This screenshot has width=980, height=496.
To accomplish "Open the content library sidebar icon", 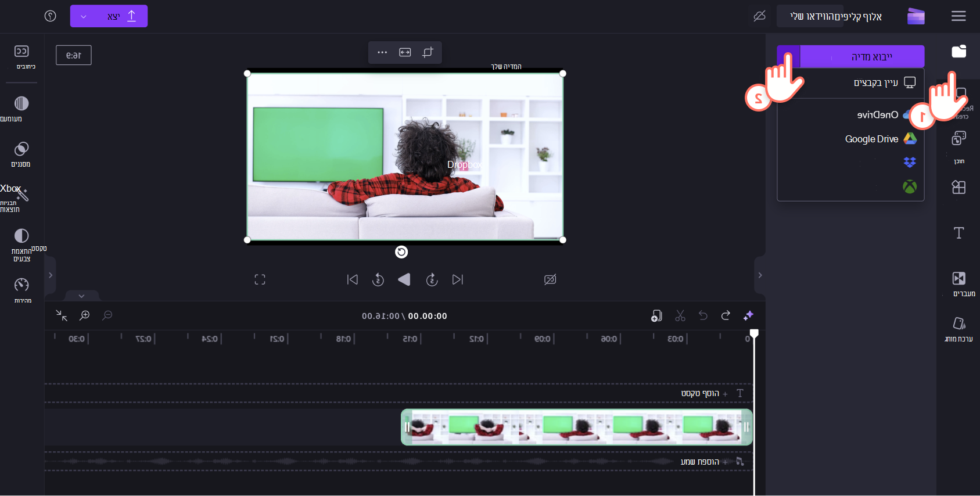I will tap(959, 138).
